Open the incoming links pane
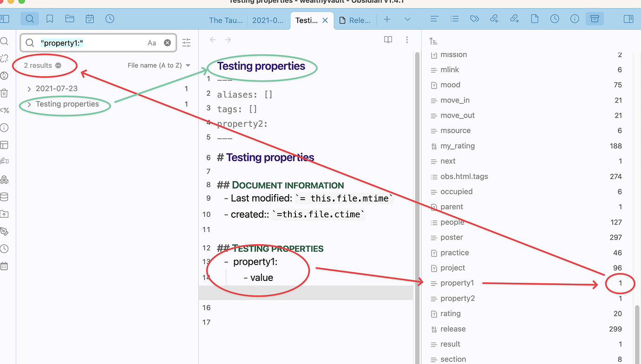 coord(494,19)
